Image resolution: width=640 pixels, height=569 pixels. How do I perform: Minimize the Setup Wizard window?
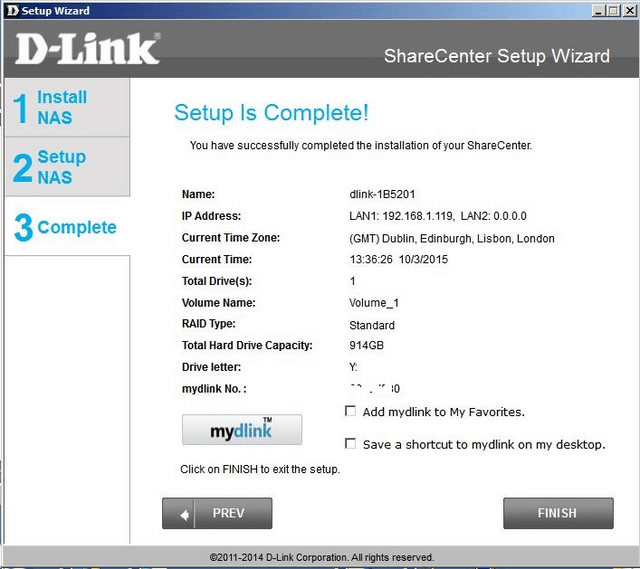598,11
